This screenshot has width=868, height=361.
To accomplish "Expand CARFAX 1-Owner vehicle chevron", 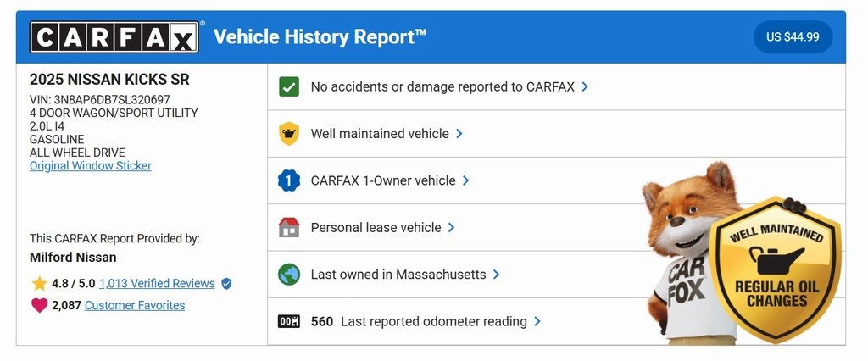I will click(466, 180).
